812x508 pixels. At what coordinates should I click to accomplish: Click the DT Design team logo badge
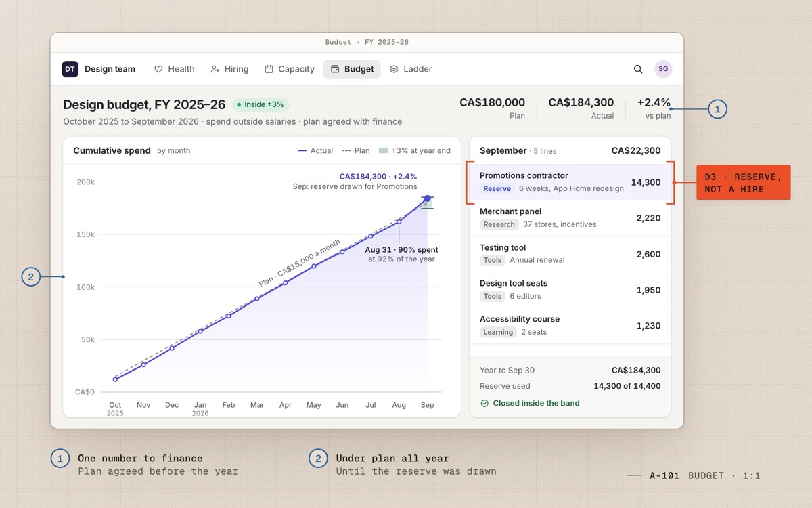point(70,69)
